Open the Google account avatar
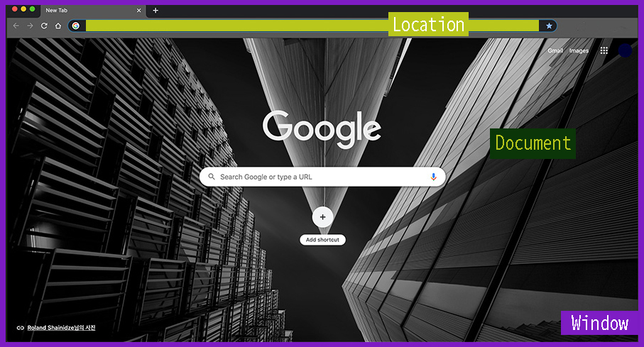The height and width of the screenshot is (347, 644). coord(625,50)
